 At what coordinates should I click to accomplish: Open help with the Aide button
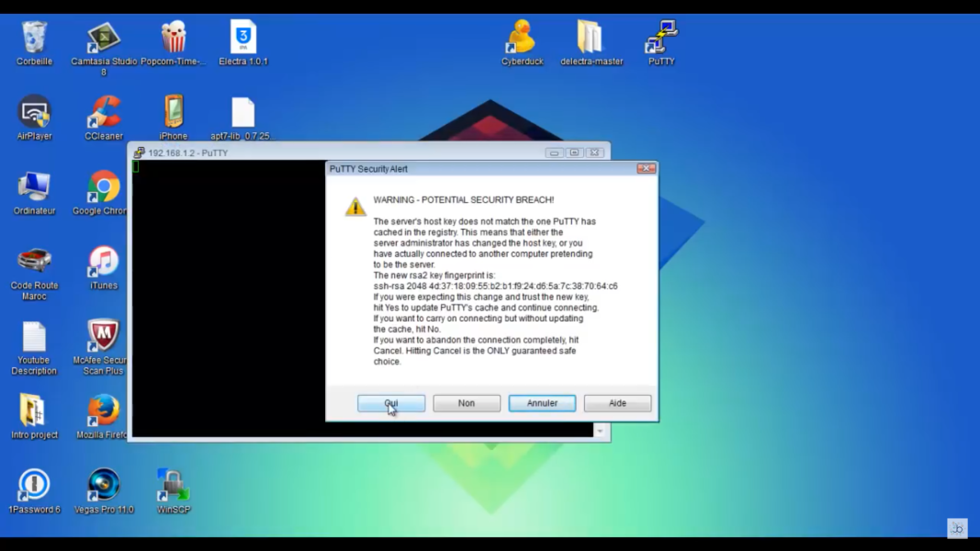pyautogui.click(x=617, y=403)
